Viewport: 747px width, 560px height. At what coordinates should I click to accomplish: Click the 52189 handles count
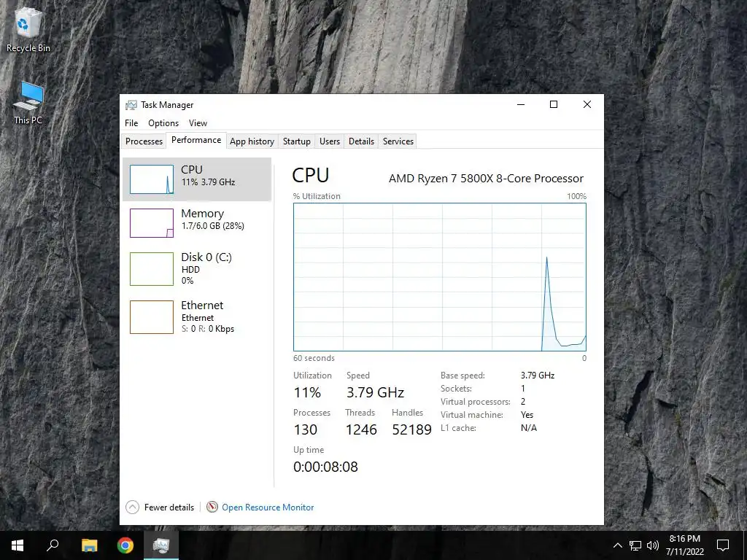tap(411, 429)
